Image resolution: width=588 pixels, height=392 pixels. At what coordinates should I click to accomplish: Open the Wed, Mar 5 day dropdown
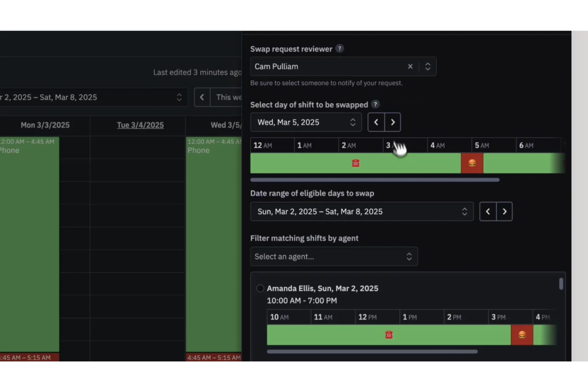coord(306,122)
